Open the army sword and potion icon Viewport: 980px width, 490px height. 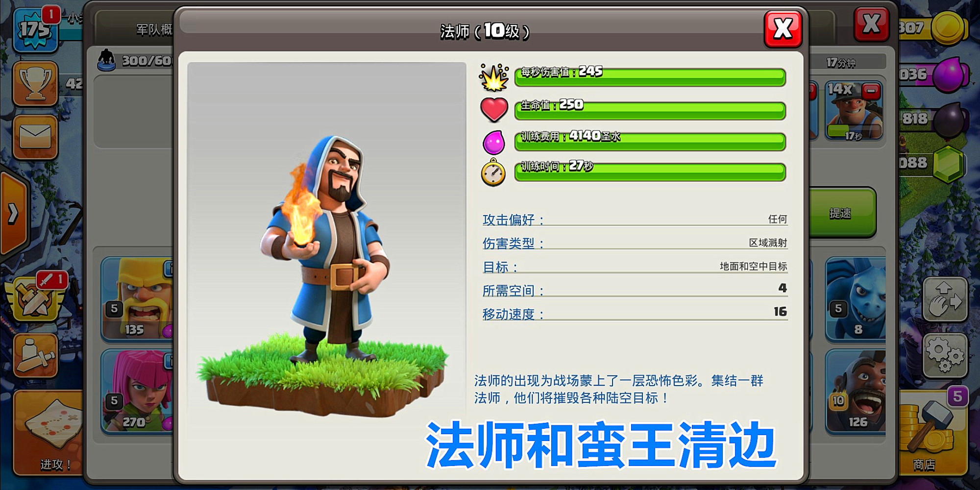pyautogui.click(x=35, y=356)
